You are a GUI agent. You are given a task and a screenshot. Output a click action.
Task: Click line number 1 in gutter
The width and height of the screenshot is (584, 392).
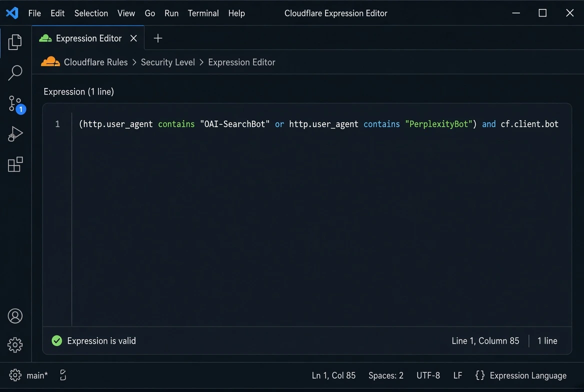[x=57, y=123]
